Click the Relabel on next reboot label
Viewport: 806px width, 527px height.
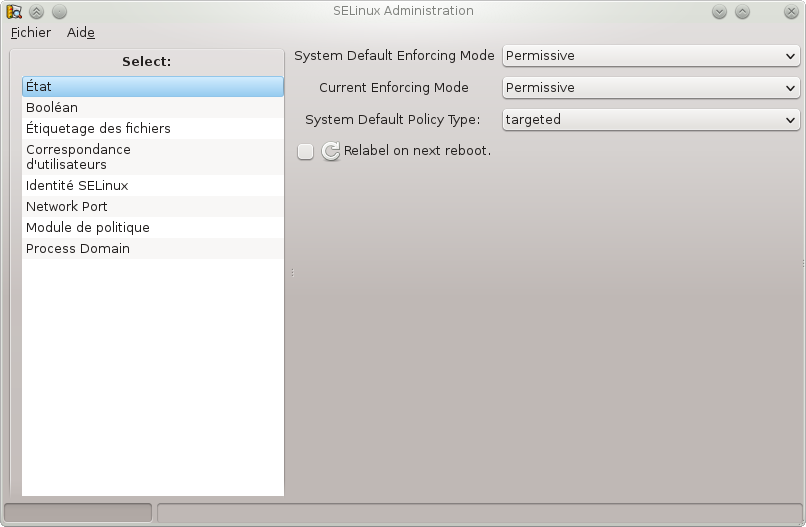click(417, 151)
